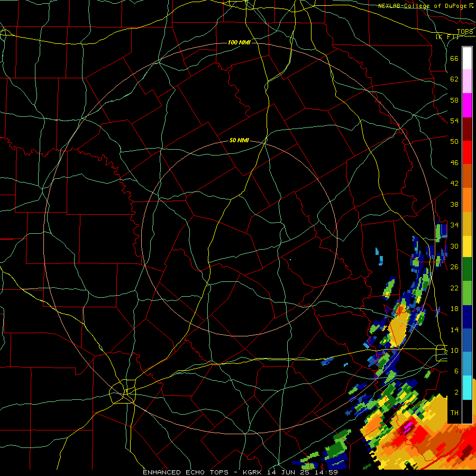Image resolution: width=476 pixels, height=476 pixels.
Task: Click the legend value '34'
Action: pyautogui.click(x=454, y=225)
